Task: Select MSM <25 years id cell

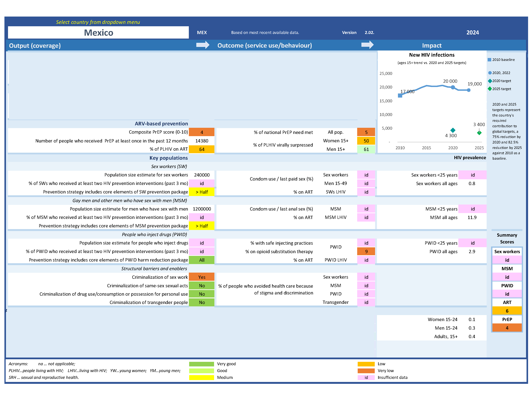Action: (472, 209)
